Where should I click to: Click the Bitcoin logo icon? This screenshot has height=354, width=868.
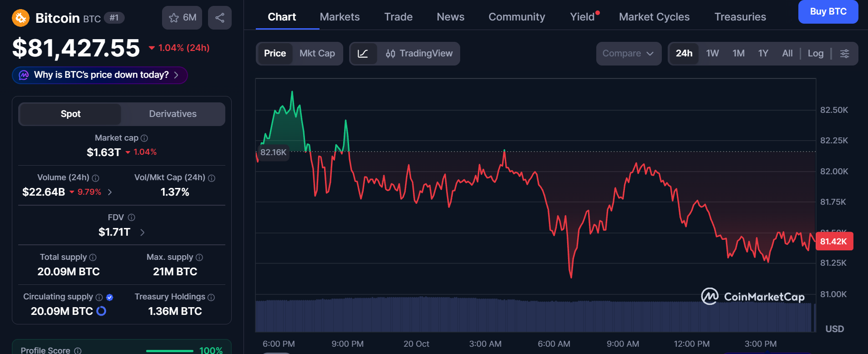(x=20, y=18)
